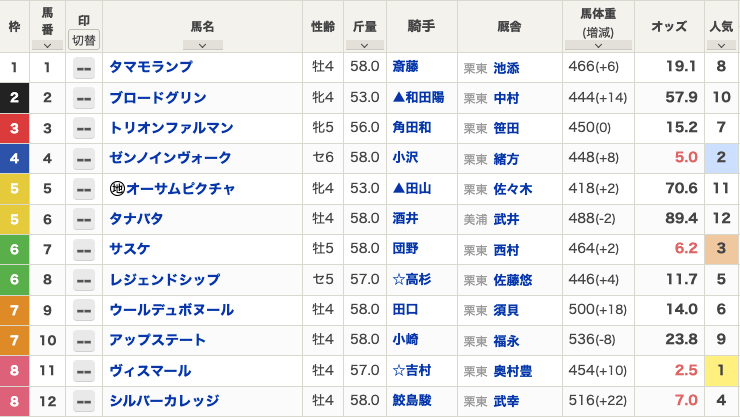Sort by horse number dropdown arrow
This screenshot has width=740, height=417.
click(x=47, y=45)
